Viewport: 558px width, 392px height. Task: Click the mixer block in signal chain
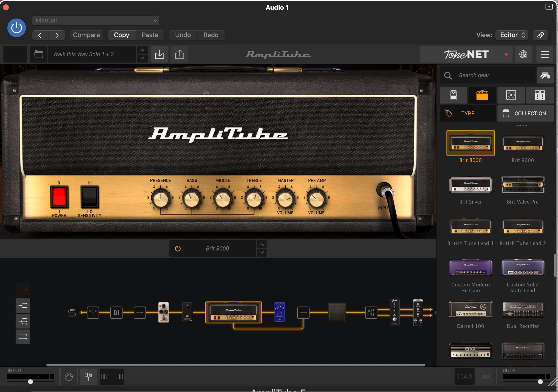371,313
